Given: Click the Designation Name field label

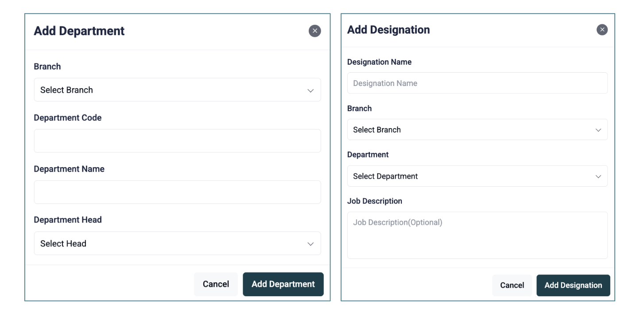Looking at the screenshot, I should 379,63.
